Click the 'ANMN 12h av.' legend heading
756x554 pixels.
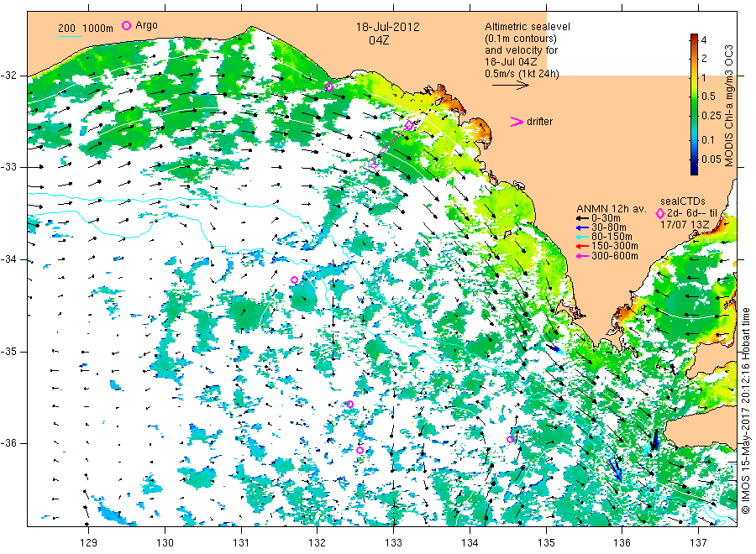611,209
